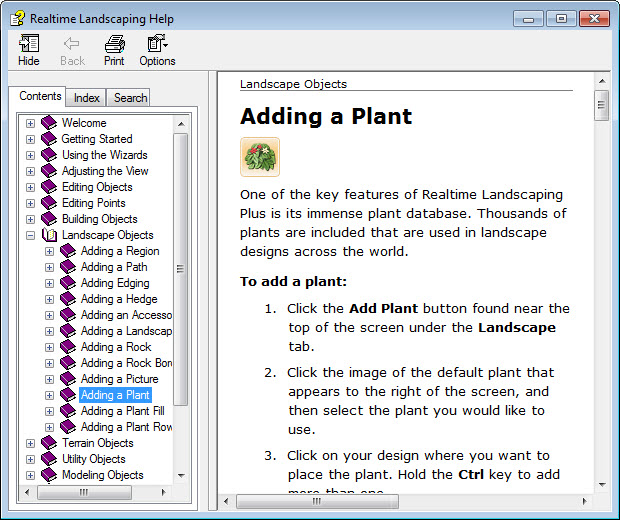Screen dimensions: 620x520
Task: Expand the Adding a Region node
Action: click(49, 251)
